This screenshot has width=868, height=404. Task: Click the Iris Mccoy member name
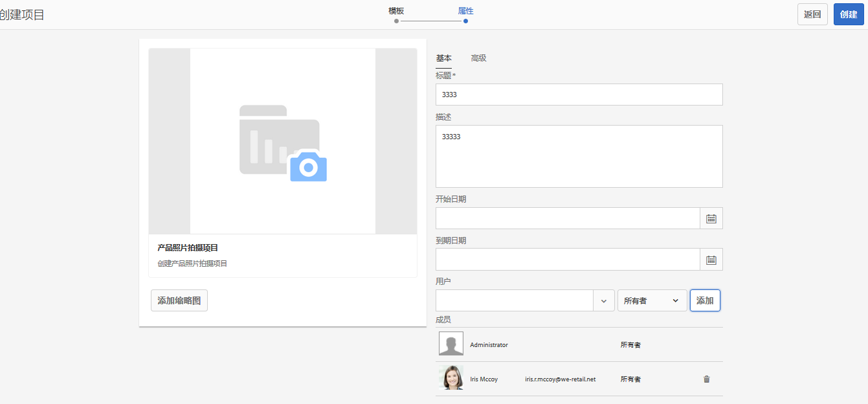coord(484,379)
